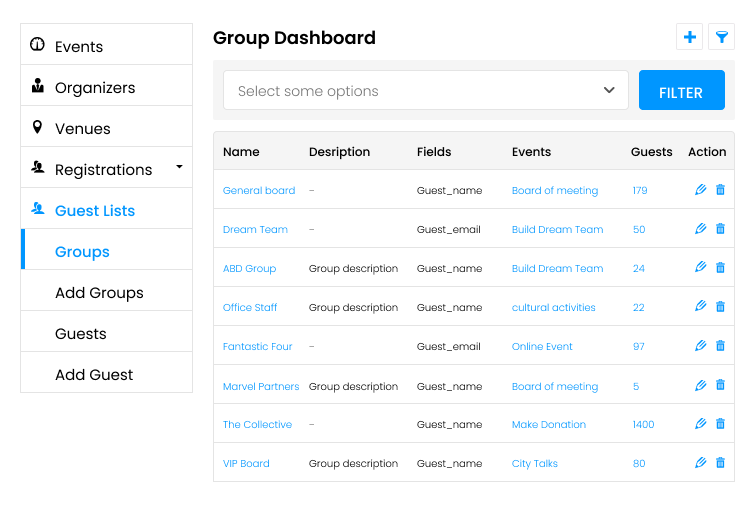Edit the VIP Board group

click(700, 463)
